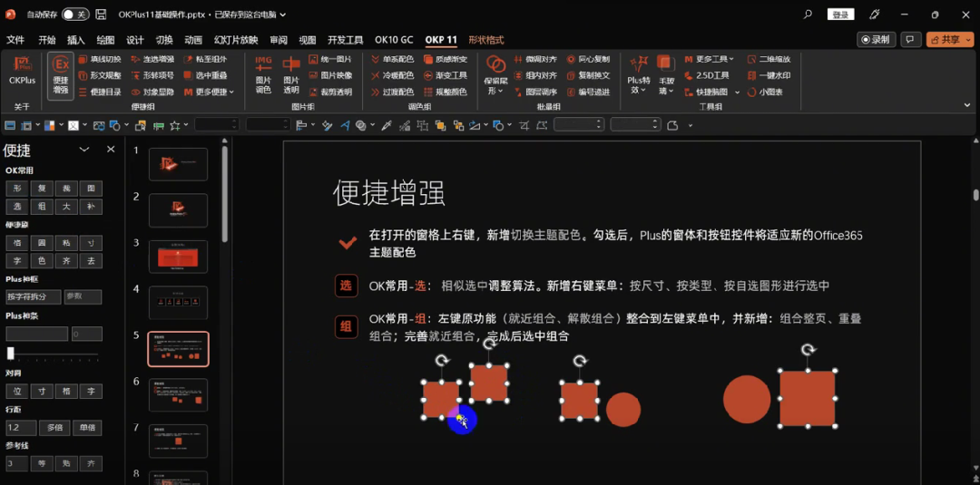
Task: Open the 保留原形 dropdown
Action: coord(495,74)
